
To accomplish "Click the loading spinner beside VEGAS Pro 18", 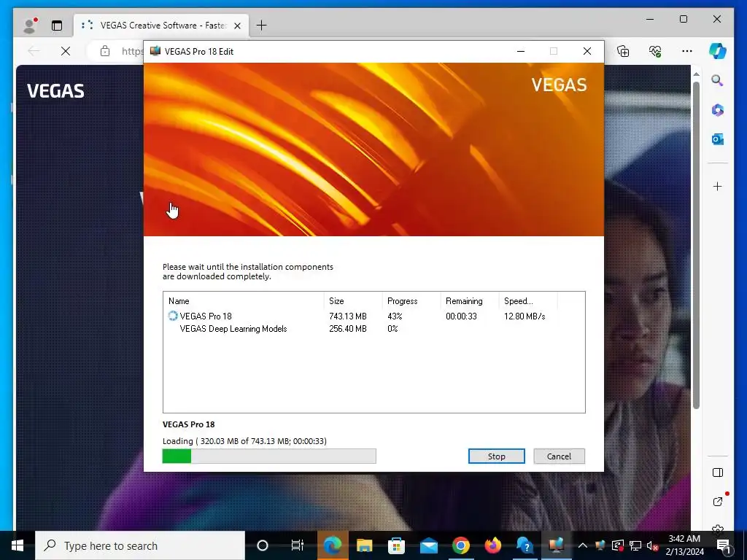I will (173, 316).
